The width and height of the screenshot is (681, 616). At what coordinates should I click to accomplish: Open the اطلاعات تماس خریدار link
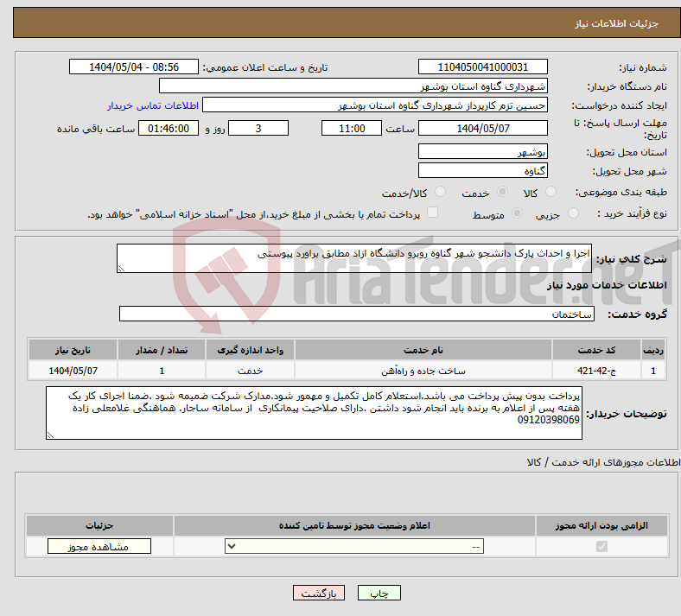153,105
